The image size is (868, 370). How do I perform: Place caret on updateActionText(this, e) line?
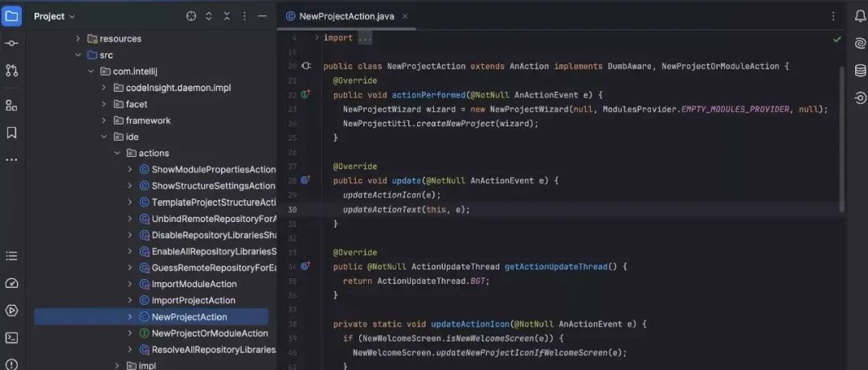(x=407, y=209)
